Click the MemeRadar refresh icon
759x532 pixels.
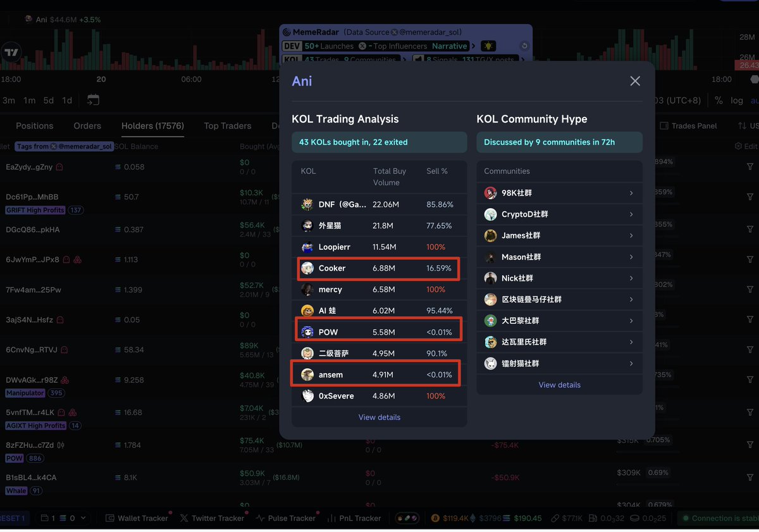[x=524, y=46]
